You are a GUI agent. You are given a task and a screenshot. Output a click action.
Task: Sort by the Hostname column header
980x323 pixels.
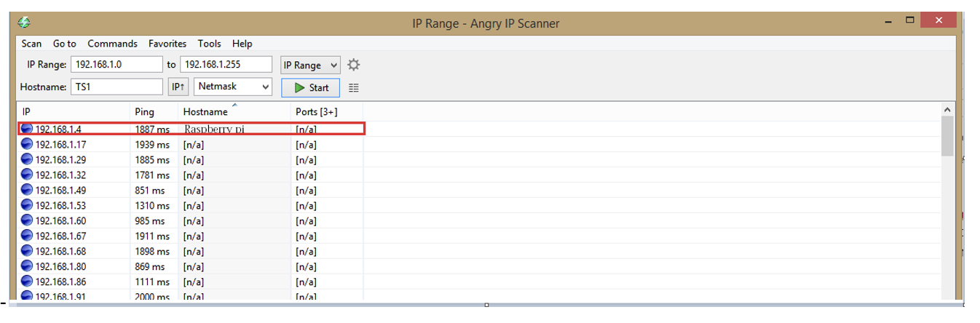[x=234, y=112]
